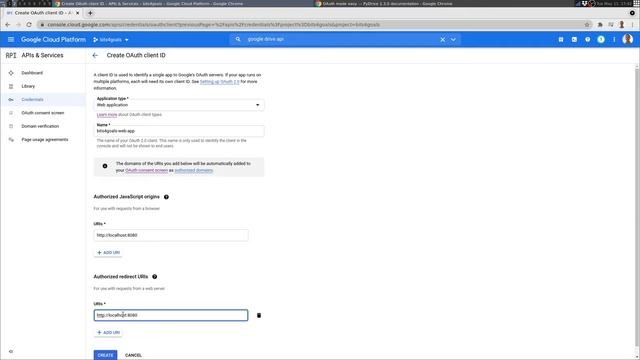Click the info icon in the domains notice

tap(105, 166)
